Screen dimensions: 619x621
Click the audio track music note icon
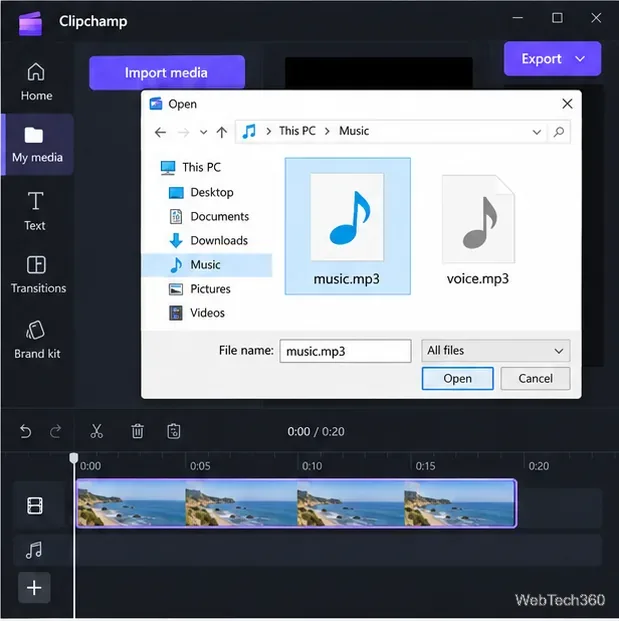click(x=34, y=550)
